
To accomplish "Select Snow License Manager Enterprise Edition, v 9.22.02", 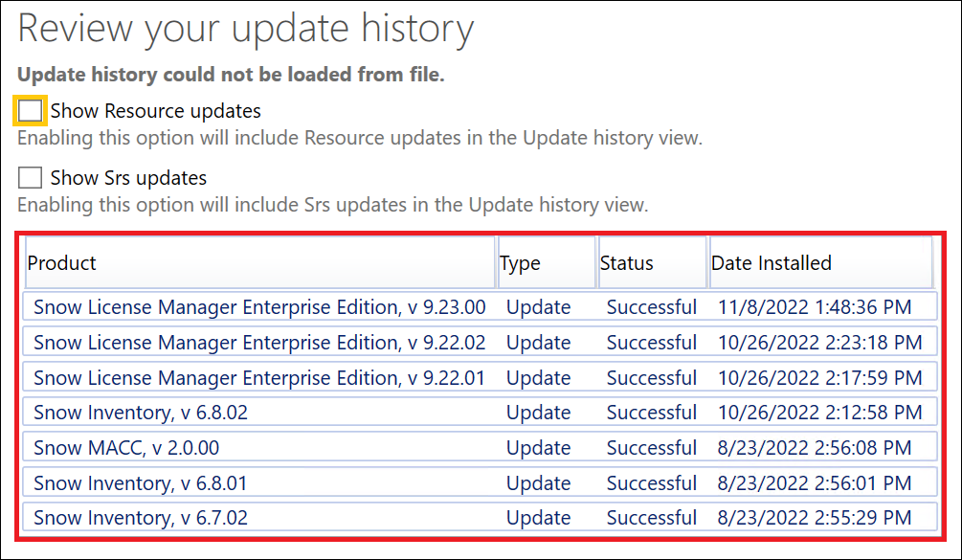I will click(480, 343).
